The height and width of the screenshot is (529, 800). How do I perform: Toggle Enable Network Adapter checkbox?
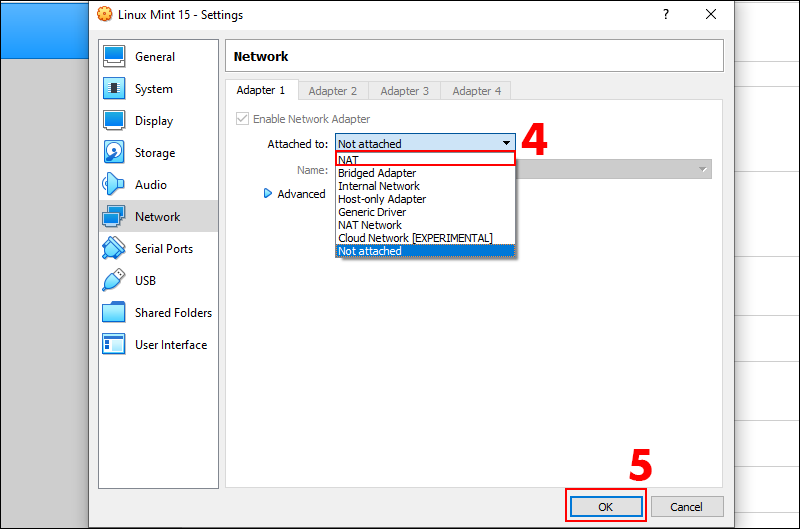242,119
